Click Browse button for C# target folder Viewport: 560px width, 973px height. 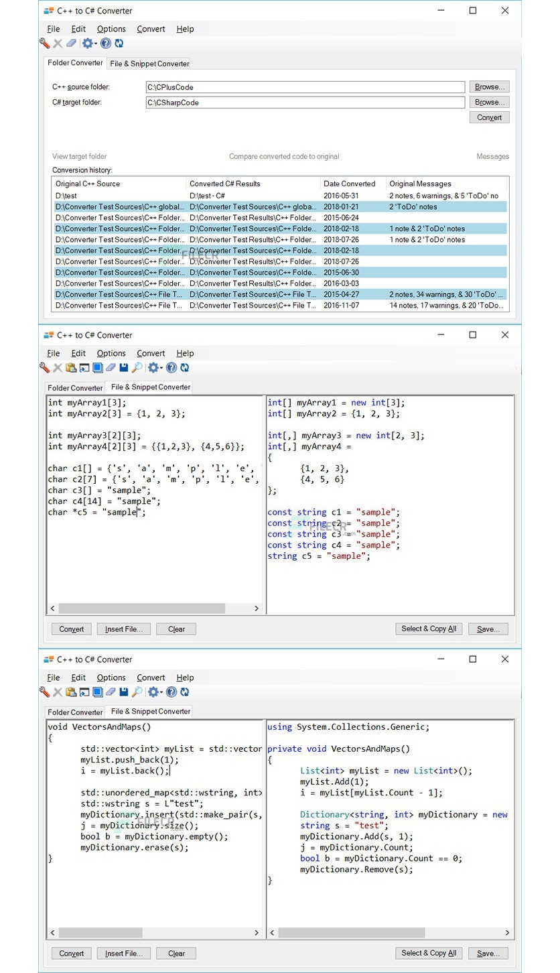[490, 102]
